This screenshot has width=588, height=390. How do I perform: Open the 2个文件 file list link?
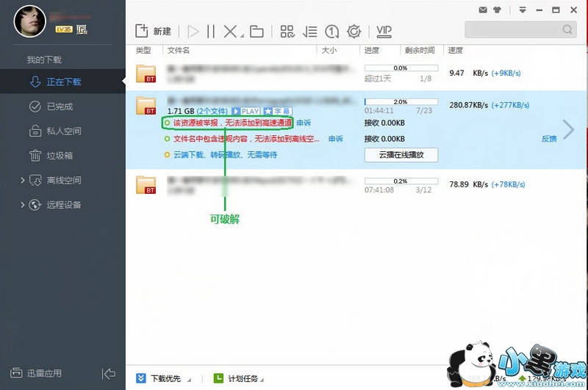[x=212, y=111]
